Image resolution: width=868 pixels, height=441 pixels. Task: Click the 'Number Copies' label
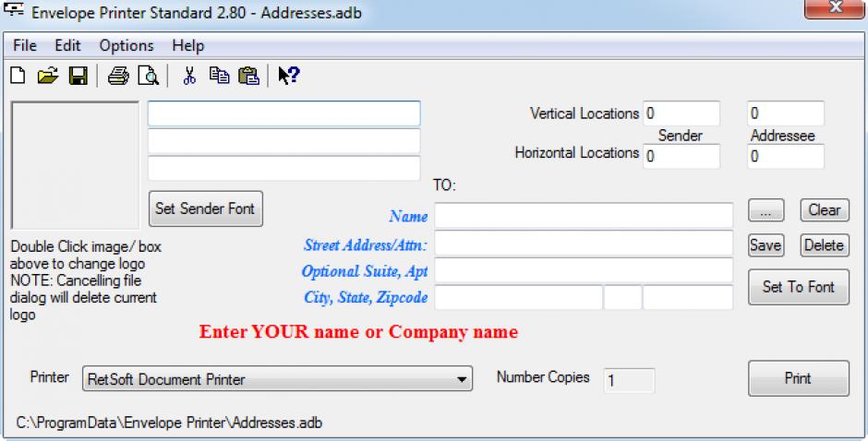(x=543, y=377)
